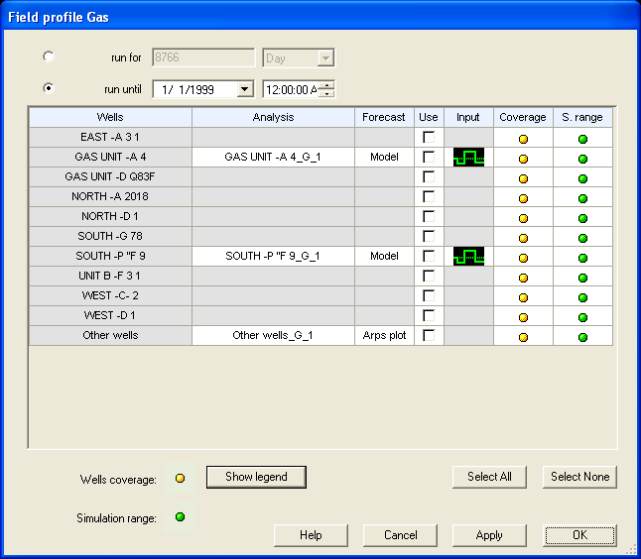Increment the time spinner arrows

click(x=326, y=85)
